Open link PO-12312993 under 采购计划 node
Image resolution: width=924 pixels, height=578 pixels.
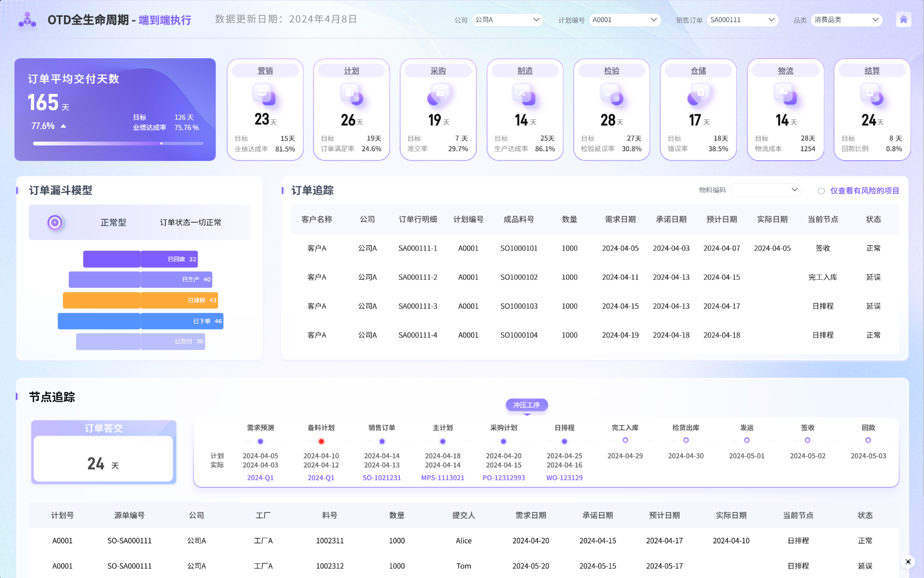click(503, 478)
